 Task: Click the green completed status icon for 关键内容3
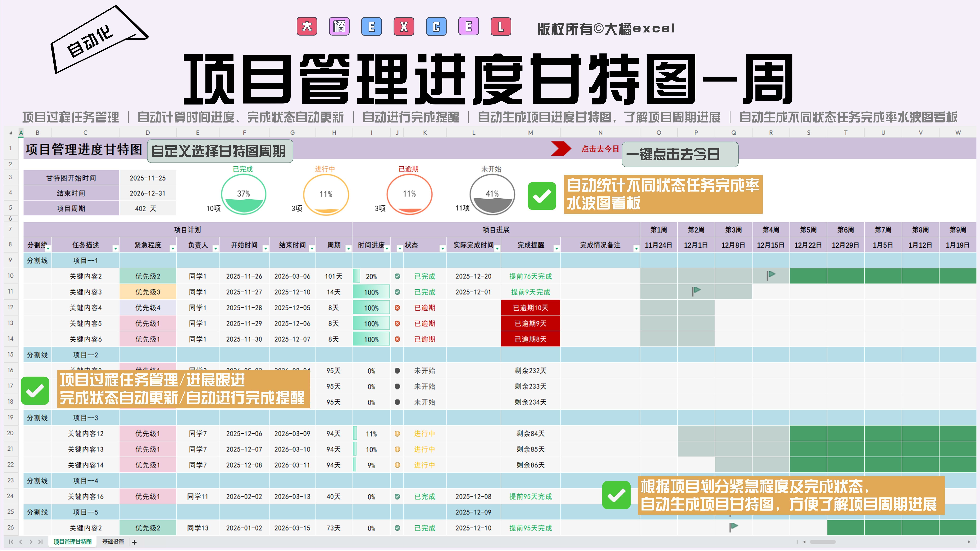tap(397, 292)
